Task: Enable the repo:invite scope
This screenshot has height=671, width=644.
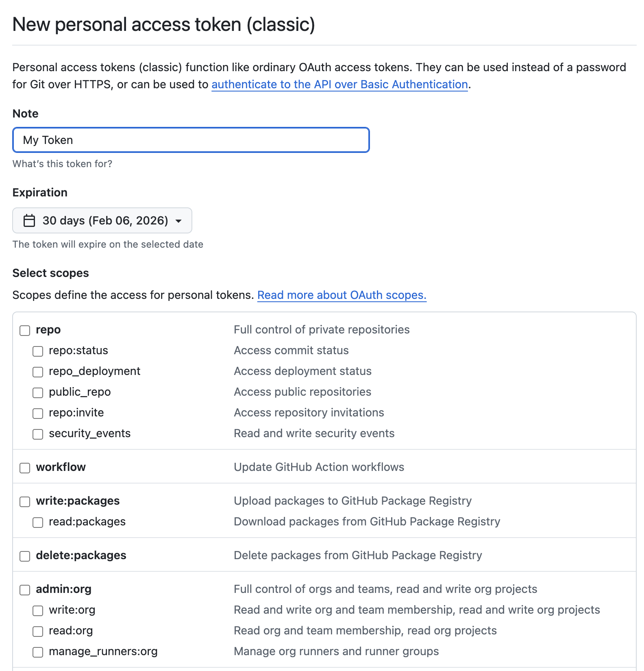Action: click(x=38, y=413)
